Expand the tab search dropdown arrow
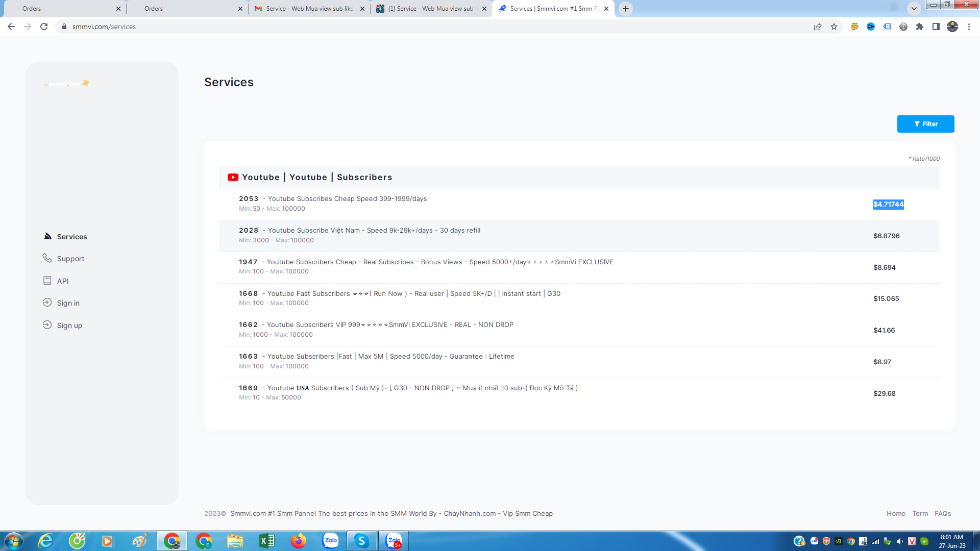Viewport: 980px width, 551px height. coord(914,9)
